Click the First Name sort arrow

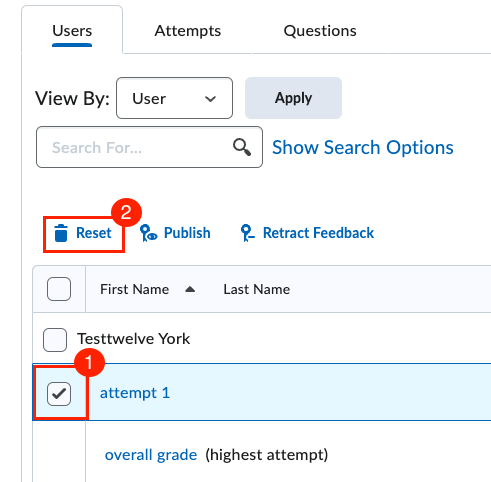pyautogui.click(x=190, y=289)
